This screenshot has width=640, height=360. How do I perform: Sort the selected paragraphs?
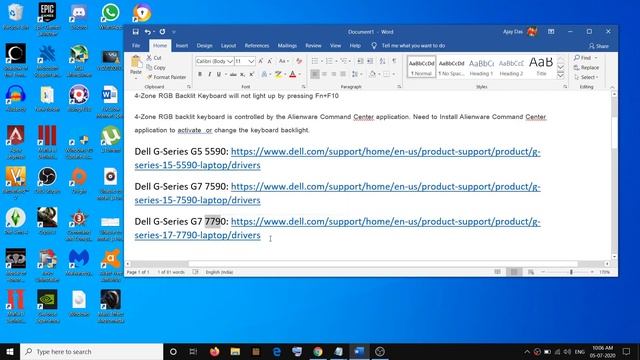(382, 61)
